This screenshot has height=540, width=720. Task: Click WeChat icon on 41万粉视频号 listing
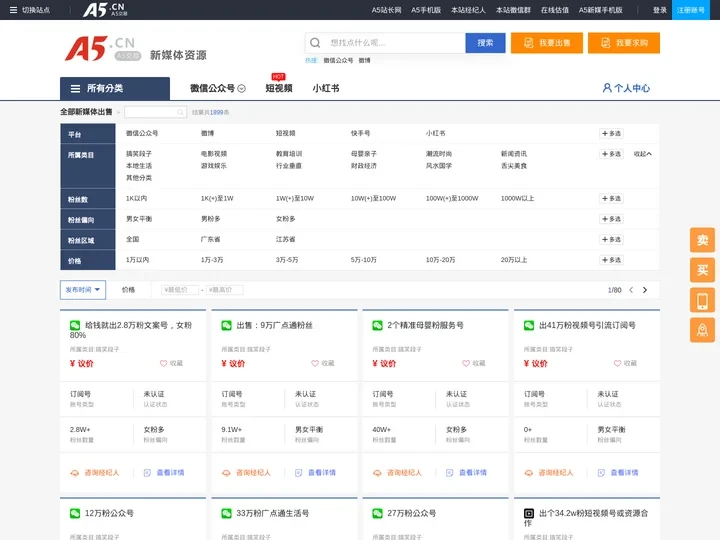[529, 325]
